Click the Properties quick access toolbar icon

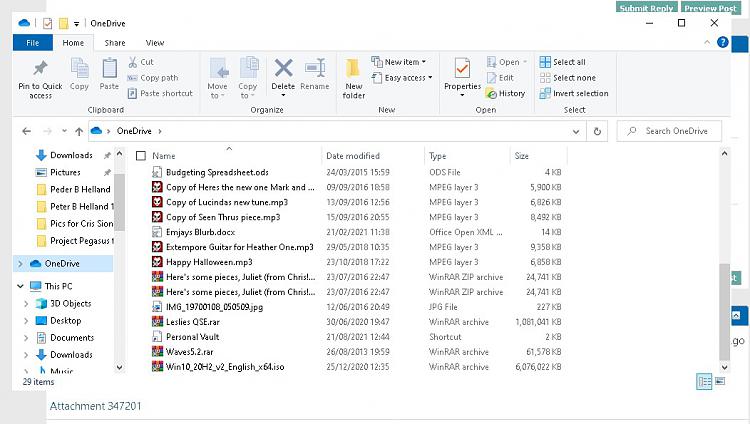(x=47, y=23)
